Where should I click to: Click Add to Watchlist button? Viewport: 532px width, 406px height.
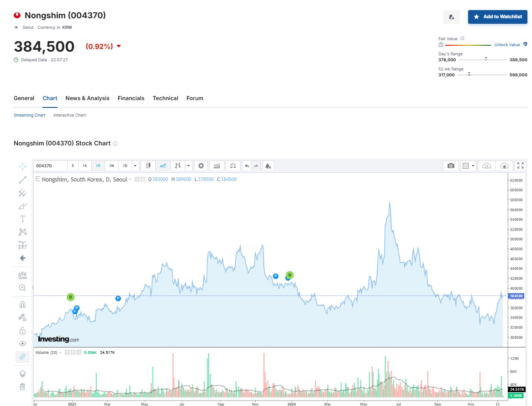tap(498, 16)
